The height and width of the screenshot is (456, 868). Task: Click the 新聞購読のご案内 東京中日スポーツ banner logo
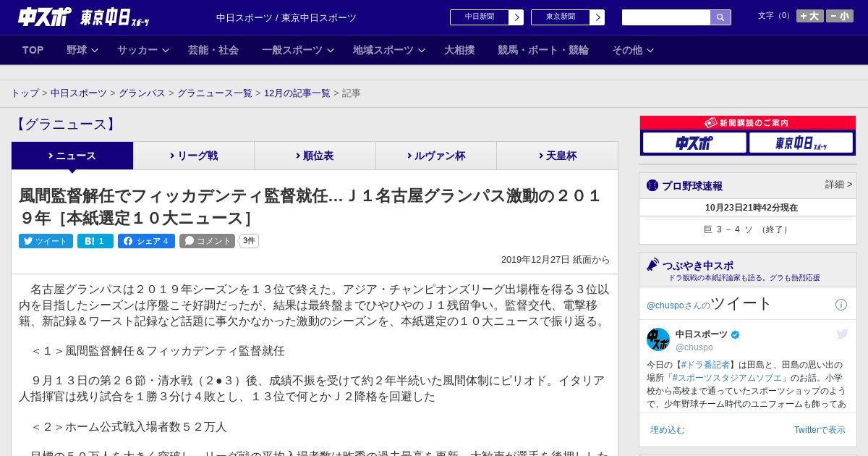tap(801, 143)
